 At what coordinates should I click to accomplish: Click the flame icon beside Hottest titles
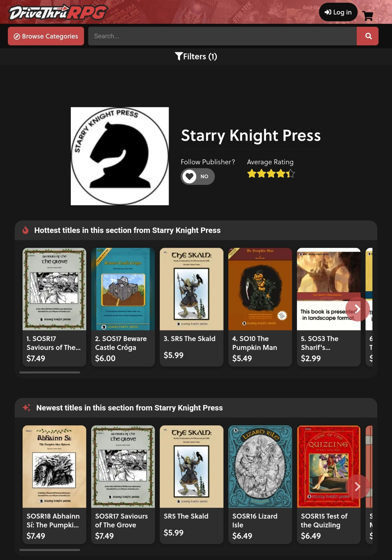25,230
